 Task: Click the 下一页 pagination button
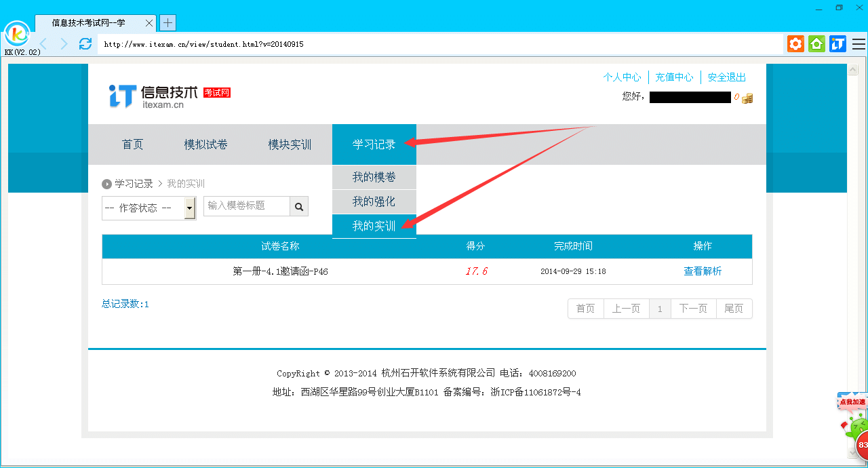693,308
